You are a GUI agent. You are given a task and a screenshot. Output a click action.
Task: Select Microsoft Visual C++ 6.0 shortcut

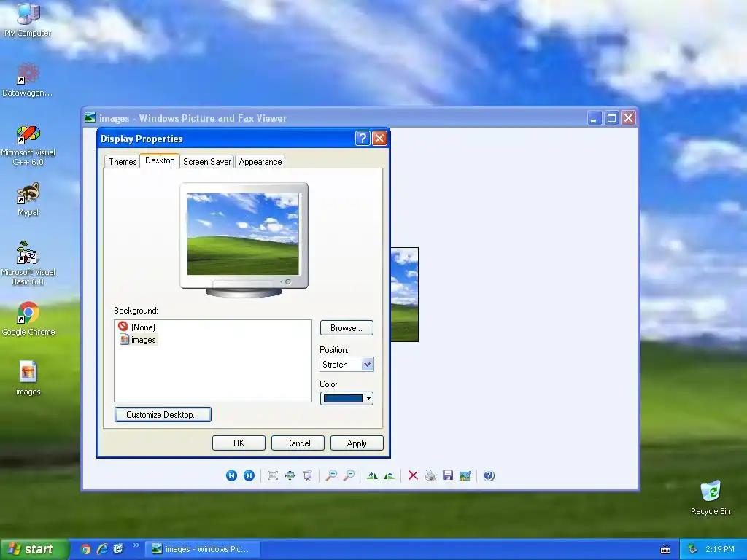[x=28, y=146]
